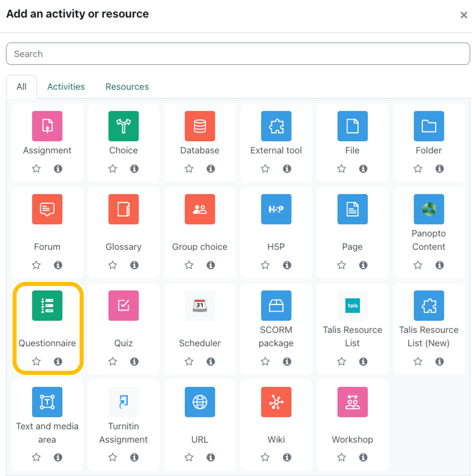Star the Assignment activity as favourite

tap(36, 169)
